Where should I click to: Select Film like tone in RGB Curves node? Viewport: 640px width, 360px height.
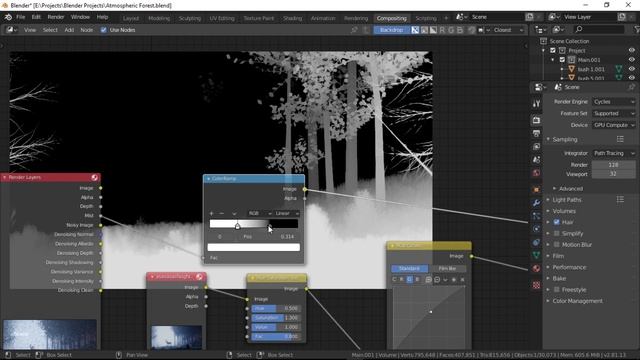pyautogui.click(x=447, y=269)
